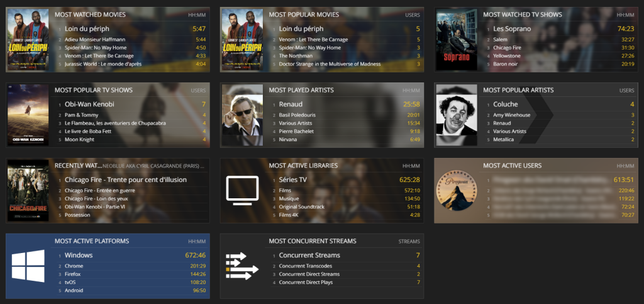The height and width of the screenshot is (304, 644).
Task: Open the Soprano poster thumbnail
Action: (x=457, y=40)
